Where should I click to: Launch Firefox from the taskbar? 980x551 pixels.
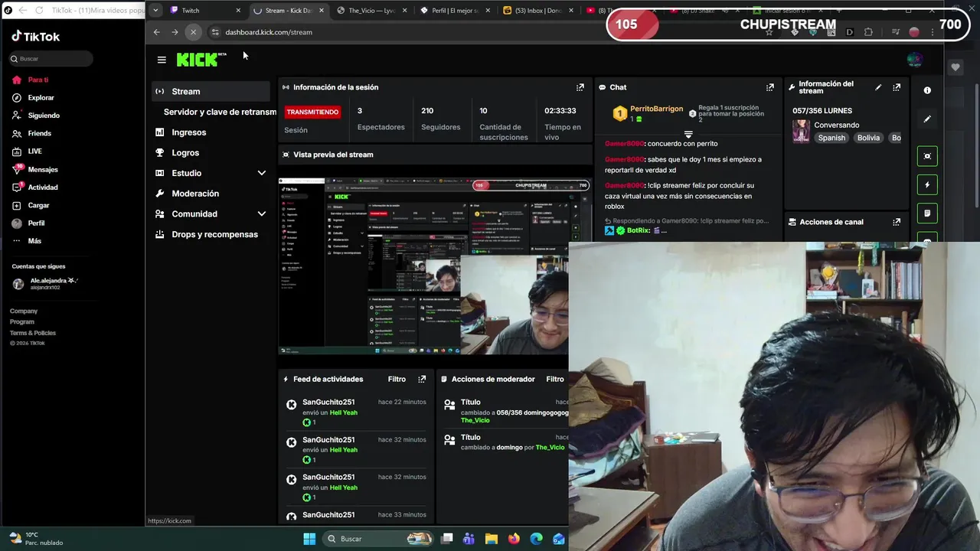coord(514,539)
